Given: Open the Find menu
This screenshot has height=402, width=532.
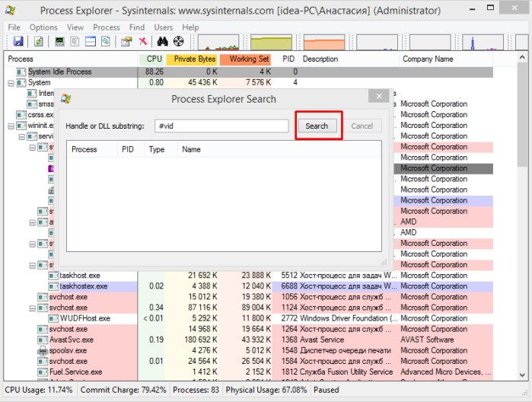Looking at the screenshot, I should click(x=137, y=27).
